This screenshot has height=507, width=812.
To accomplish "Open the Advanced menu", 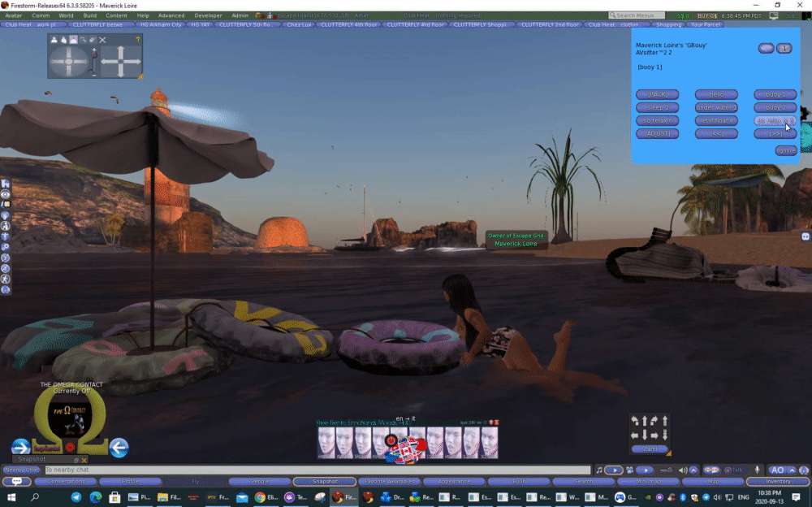I will click(x=171, y=15).
